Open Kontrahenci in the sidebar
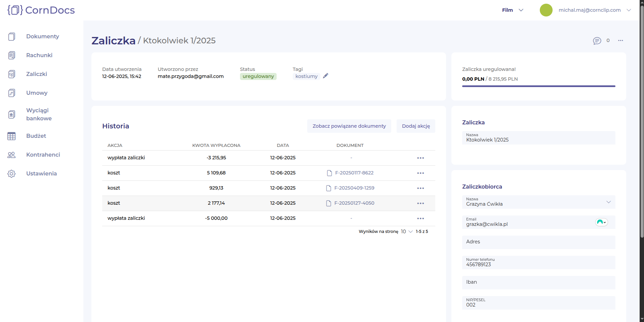The image size is (644, 322). [x=43, y=155]
